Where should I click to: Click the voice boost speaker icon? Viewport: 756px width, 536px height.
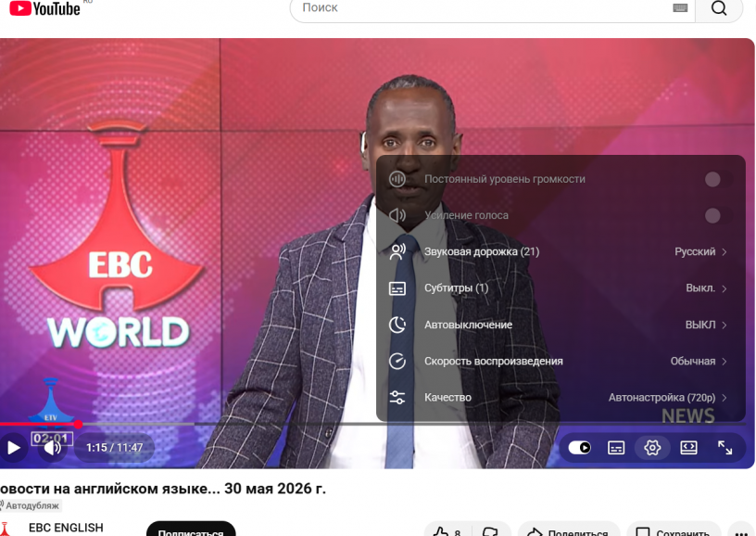point(397,215)
